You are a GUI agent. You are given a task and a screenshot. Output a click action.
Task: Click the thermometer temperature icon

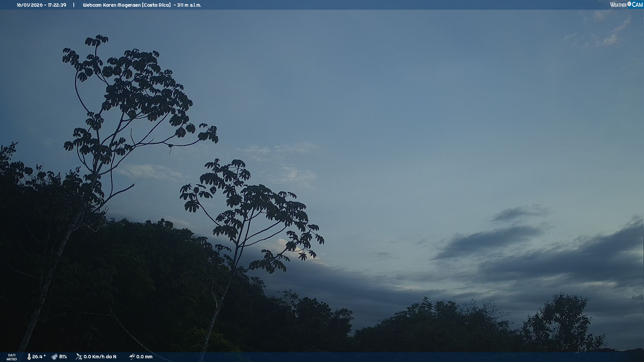click(29, 357)
